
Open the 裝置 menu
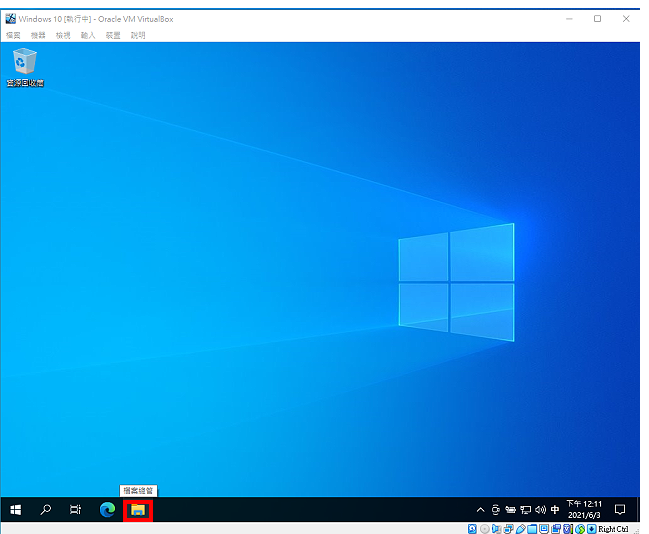click(x=113, y=35)
